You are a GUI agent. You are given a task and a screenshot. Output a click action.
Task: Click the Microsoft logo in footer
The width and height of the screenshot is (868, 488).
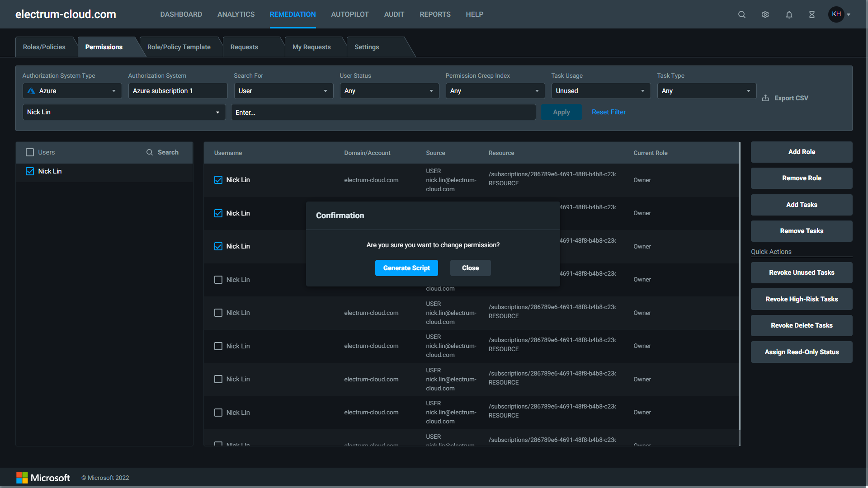click(x=43, y=478)
